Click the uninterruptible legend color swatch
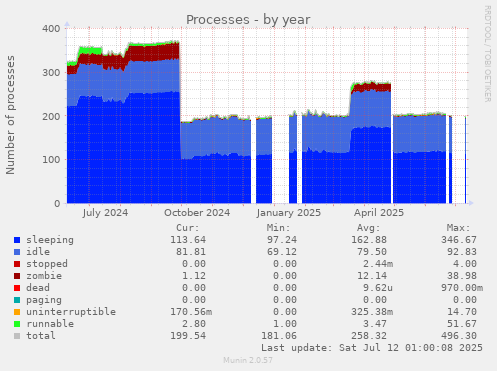 tap(17, 312)
